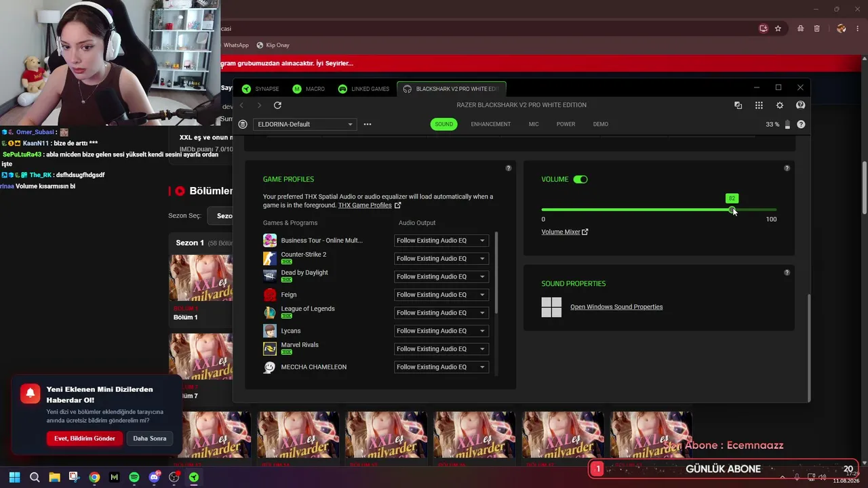The image size is (868, 488).
Task: Click the League of Legends game icon
Action: point(270,312)
